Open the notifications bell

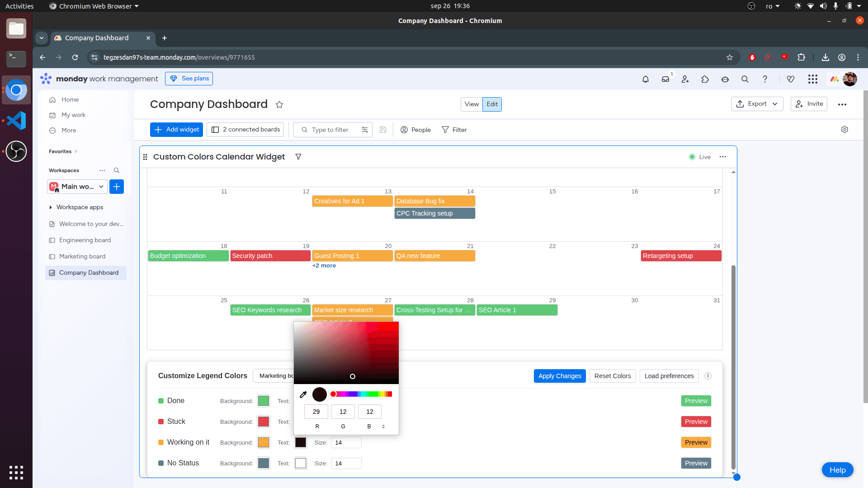tap(646, 79)
